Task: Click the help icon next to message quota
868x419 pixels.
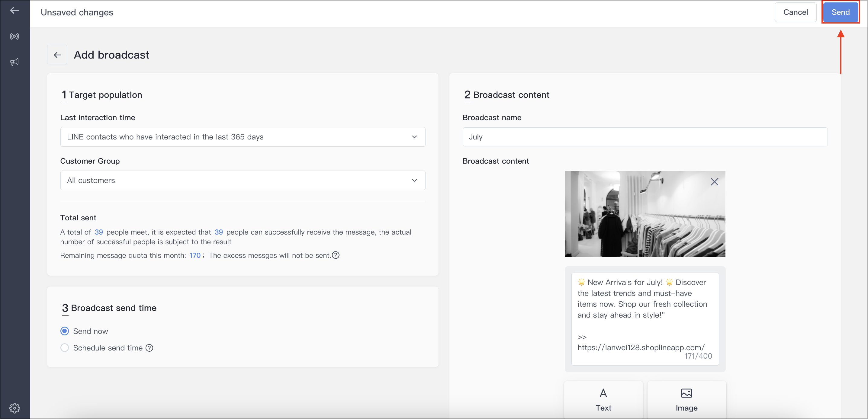Action: (336, 255)
